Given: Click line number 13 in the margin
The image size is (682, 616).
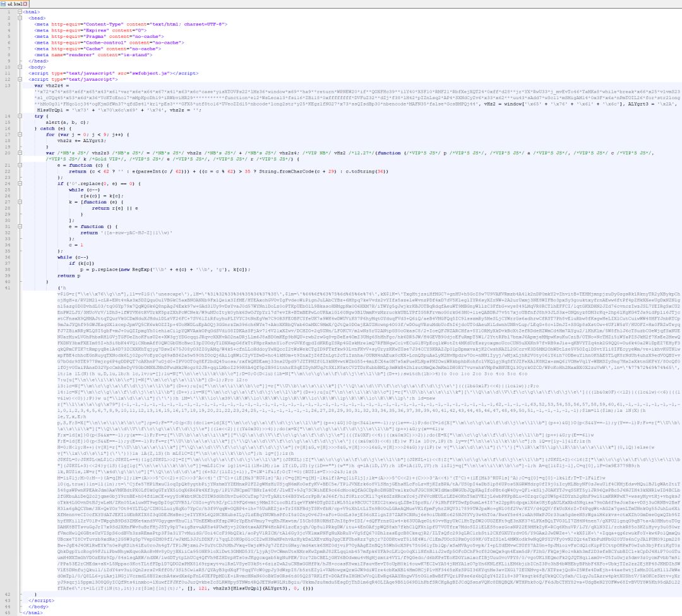Looking at the screenshot, I should [8, 86].
